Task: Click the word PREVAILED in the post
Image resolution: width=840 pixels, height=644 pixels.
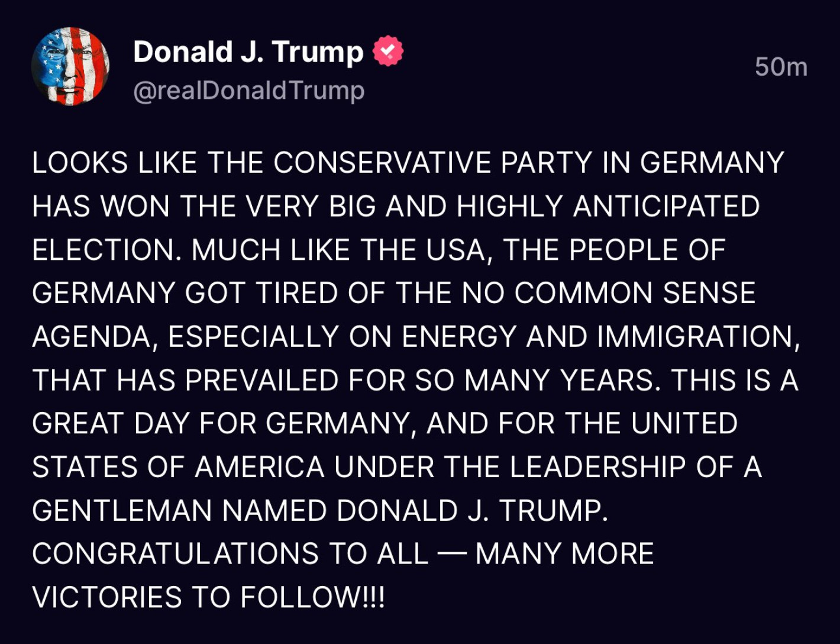Action: (x=262, y=380)
